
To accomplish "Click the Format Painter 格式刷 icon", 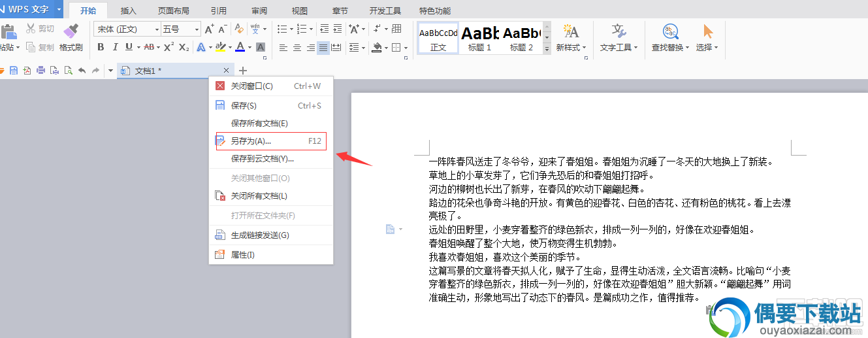I will click(71, 31).
